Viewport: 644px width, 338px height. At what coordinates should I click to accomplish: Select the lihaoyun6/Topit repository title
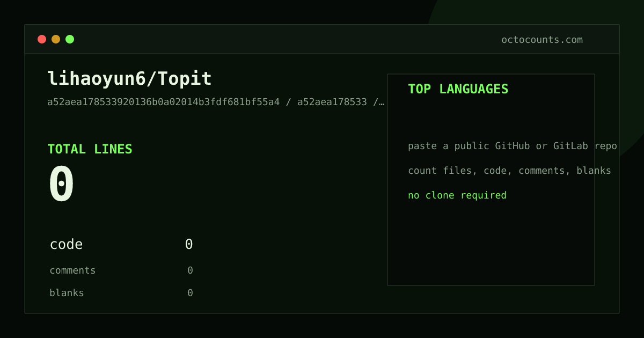point(130,79)
